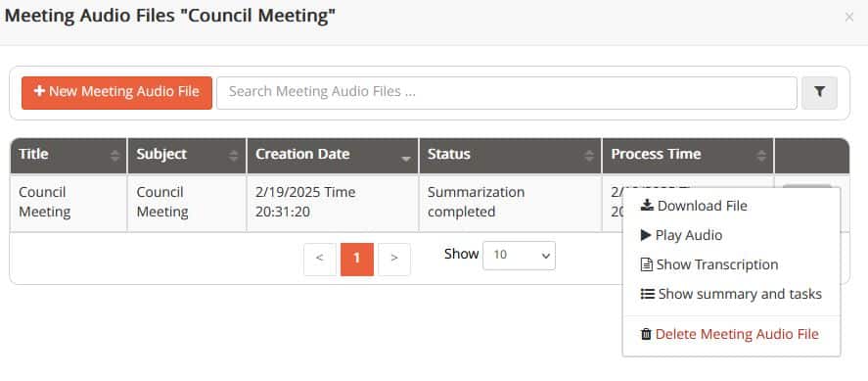Viewport: 868px width, 381px height.
Task: Select Council Meeting cell in Subject column
Action: coord(187,203)
